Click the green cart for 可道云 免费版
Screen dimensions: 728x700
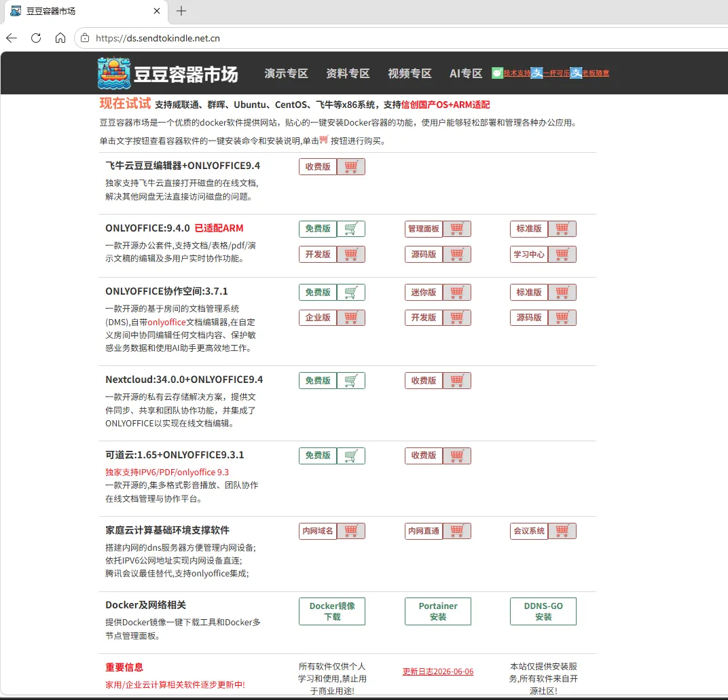(351, 456)
